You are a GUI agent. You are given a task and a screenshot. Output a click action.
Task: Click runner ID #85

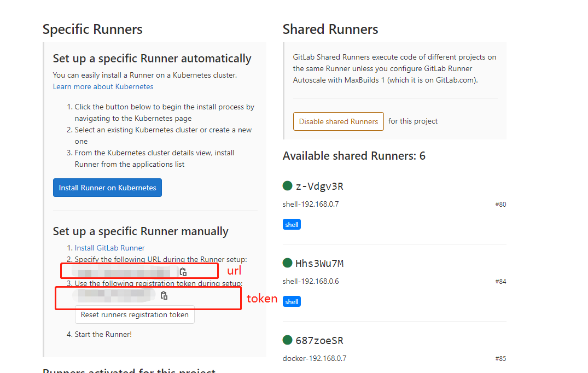click(x=500, y=359)
